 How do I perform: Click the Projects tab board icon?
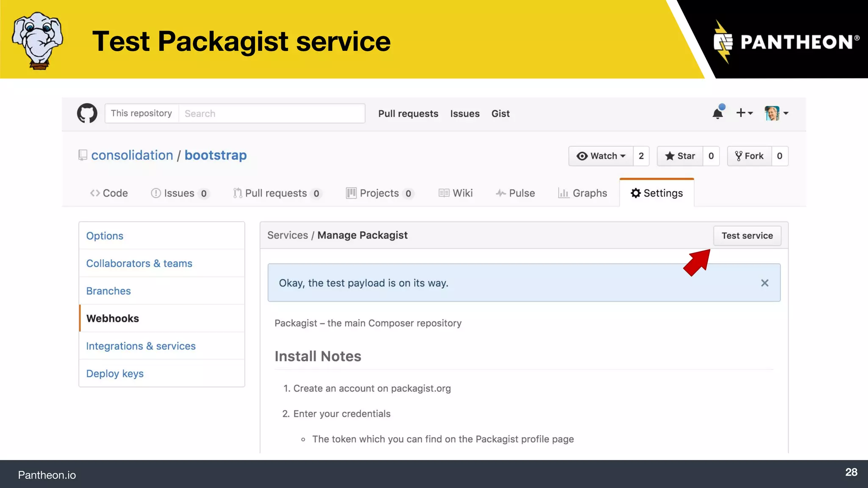click(x=351, y=193)
